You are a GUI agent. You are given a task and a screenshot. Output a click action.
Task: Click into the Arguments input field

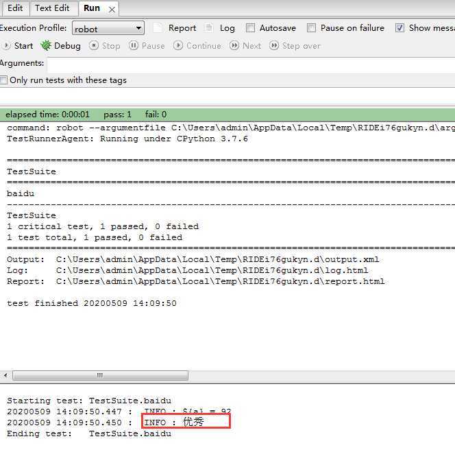coord(251,65)
